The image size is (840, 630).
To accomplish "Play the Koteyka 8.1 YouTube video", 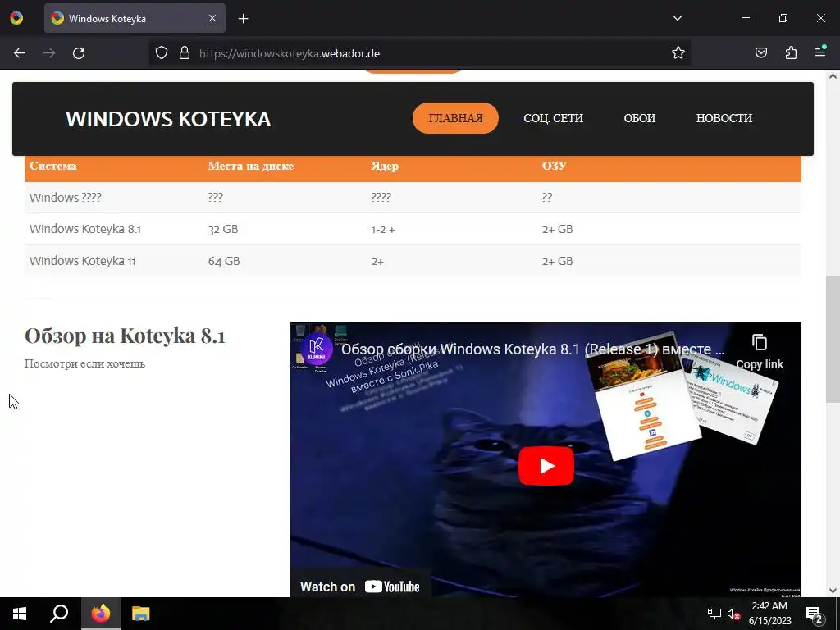I will 546,466.
